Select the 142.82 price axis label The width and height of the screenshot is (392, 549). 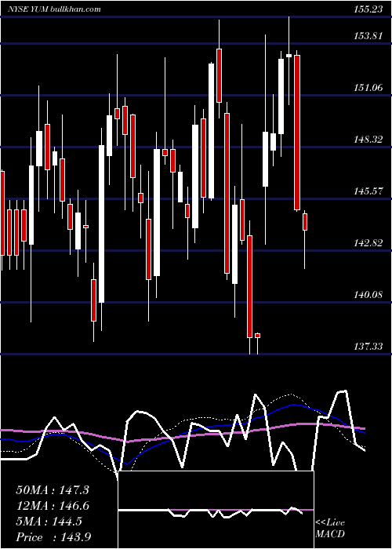pos(368,243)
